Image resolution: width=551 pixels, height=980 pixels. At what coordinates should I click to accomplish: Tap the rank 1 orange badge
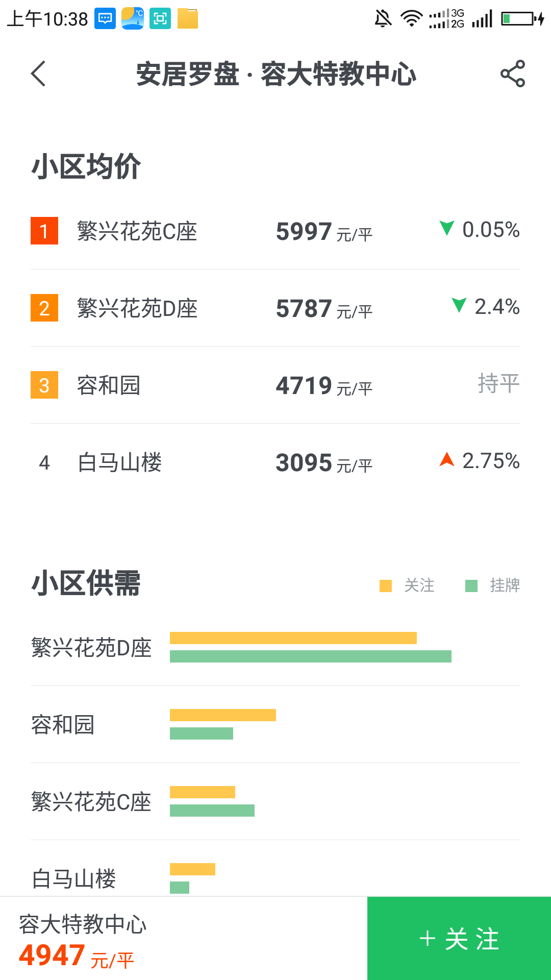pos(44,231)
